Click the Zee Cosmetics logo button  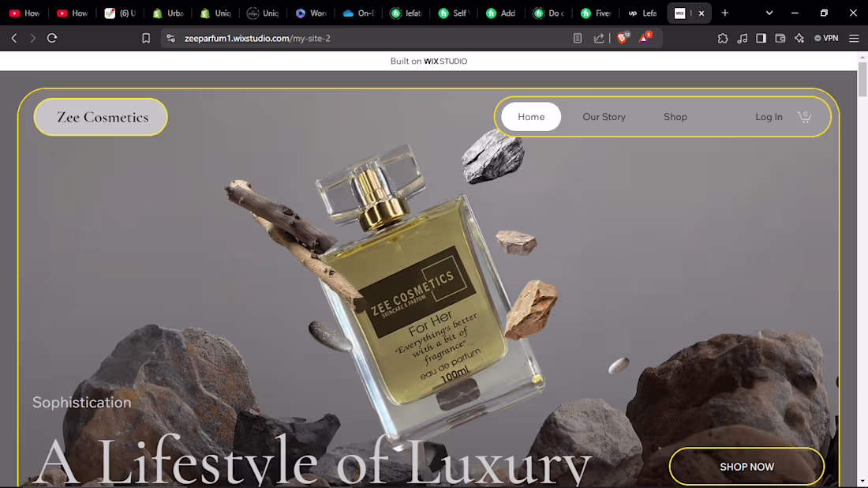pyautogui.click(x=101, y=117)
